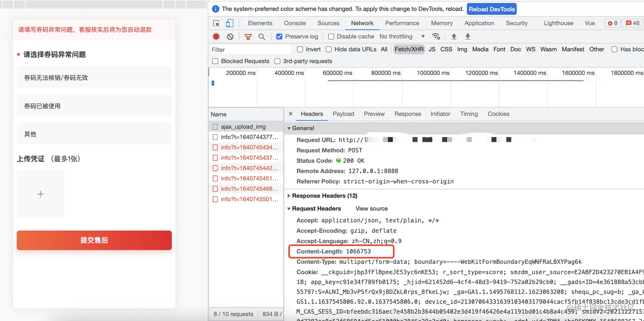Filter requests by Media type
This screenshot has width=644, height=321.
point(480,49)
